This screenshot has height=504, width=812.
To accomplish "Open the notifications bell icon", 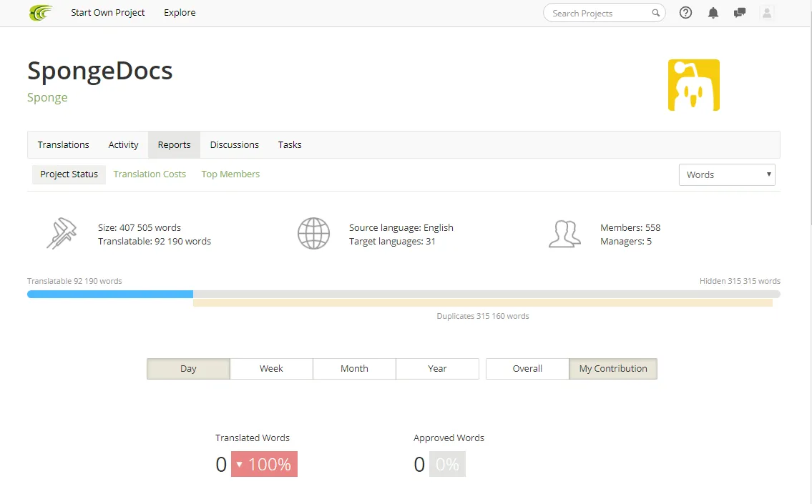I will coord(713,13).
